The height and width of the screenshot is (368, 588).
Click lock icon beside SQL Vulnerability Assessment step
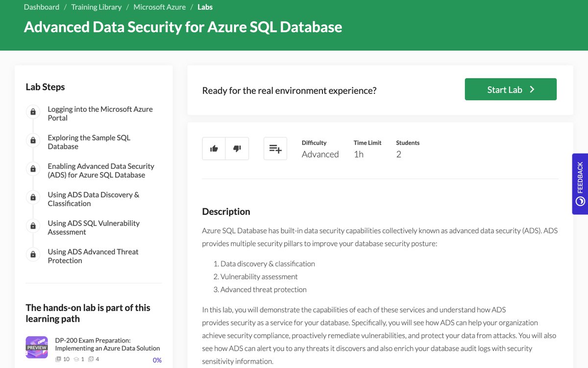33,226
